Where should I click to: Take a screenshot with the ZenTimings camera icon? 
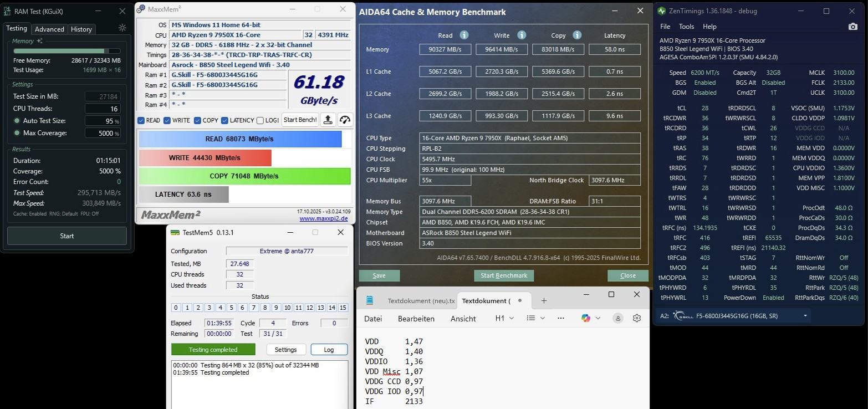(x=852, y=27)
